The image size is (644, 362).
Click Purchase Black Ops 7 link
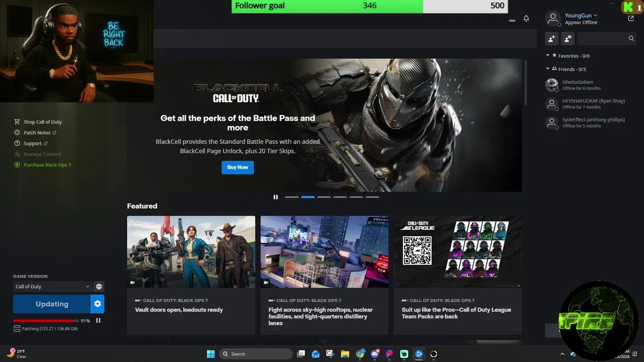(47, 165)
